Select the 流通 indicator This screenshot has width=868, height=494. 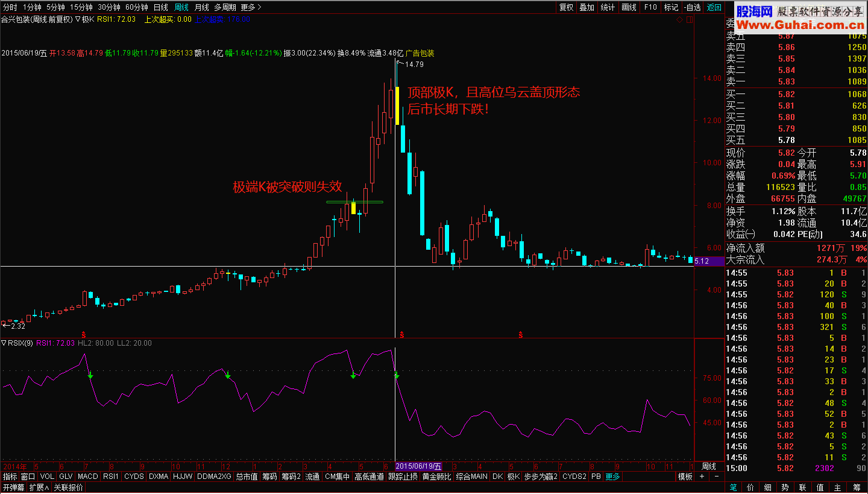[312, 477]
